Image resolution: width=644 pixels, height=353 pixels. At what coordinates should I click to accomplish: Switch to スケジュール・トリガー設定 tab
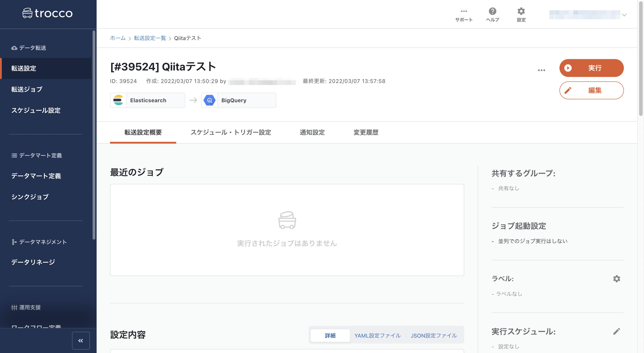231,132
